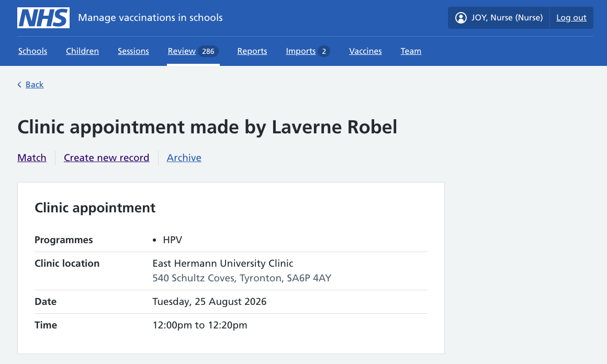Viewport: 607px width, 364px height.
Task: Click the Back link
Action: tap(35, 85)
